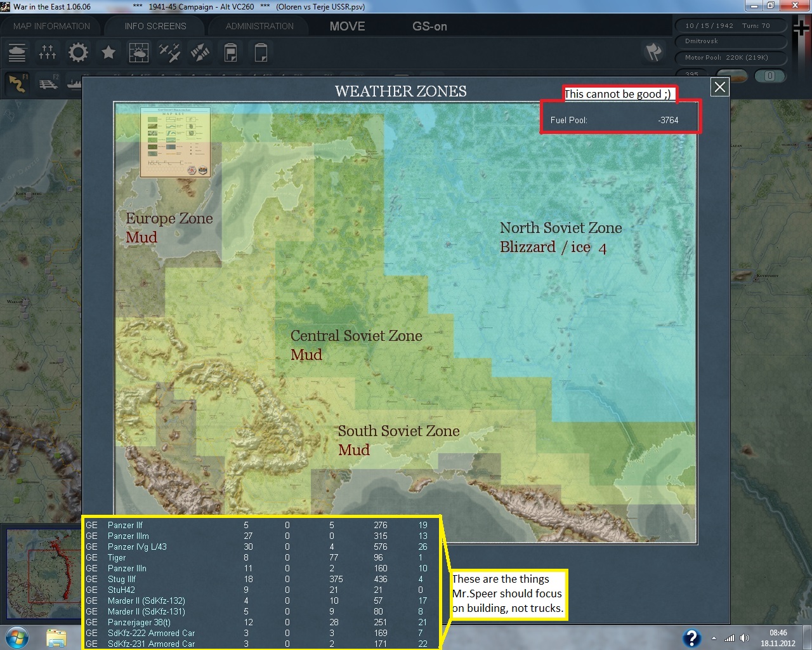The width and height of the screenshot is (812, 650).
Task: Click the weather zones icon
Action: [138, 52]
